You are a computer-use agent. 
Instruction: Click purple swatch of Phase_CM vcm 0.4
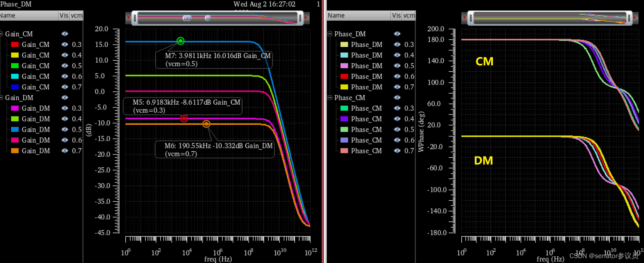click(x=344, y=119)
